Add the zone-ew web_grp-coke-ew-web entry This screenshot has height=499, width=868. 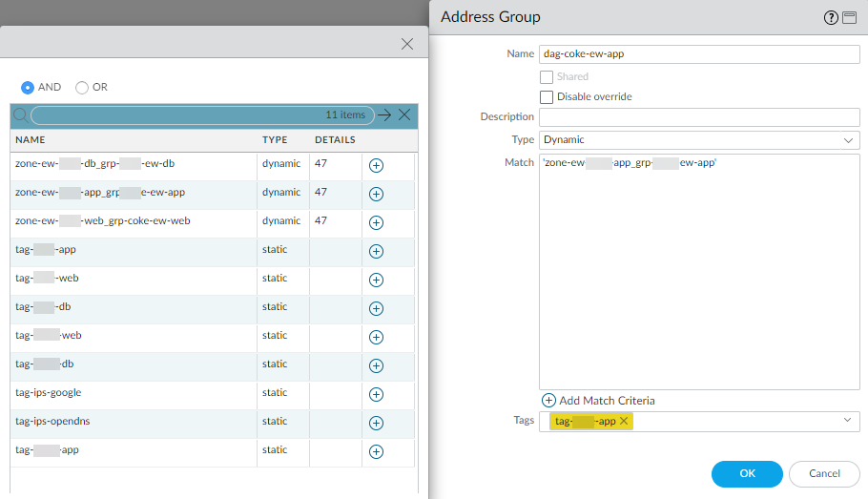coord(376,222)
